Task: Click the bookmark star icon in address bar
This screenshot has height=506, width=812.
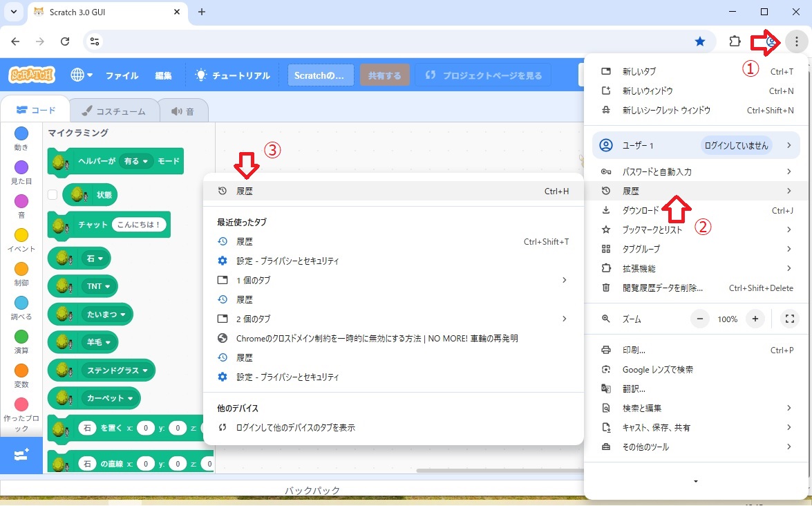Action: [700, 41]
